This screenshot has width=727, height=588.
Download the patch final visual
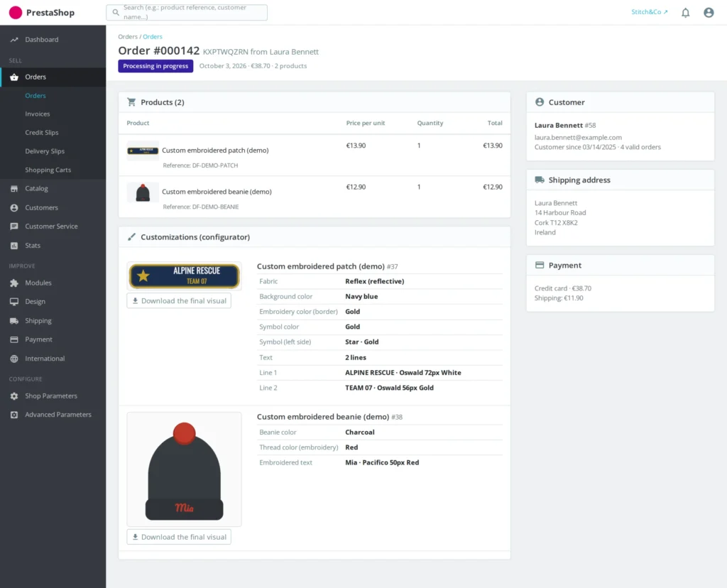[179, 301]
